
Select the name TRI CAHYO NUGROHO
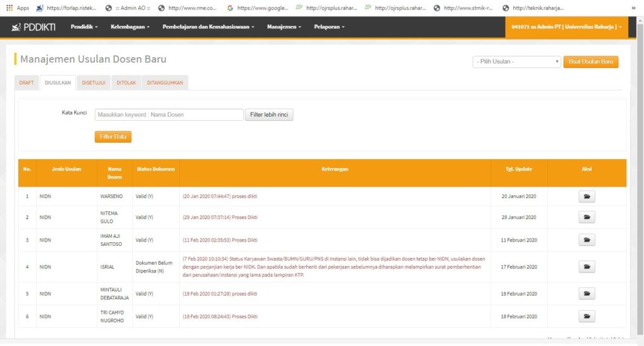coord(112,316)
